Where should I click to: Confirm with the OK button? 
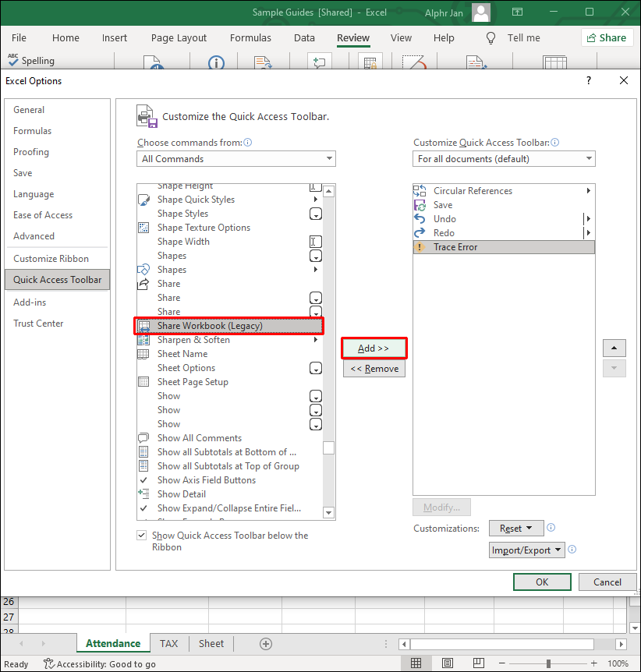[x=542, y=582]
